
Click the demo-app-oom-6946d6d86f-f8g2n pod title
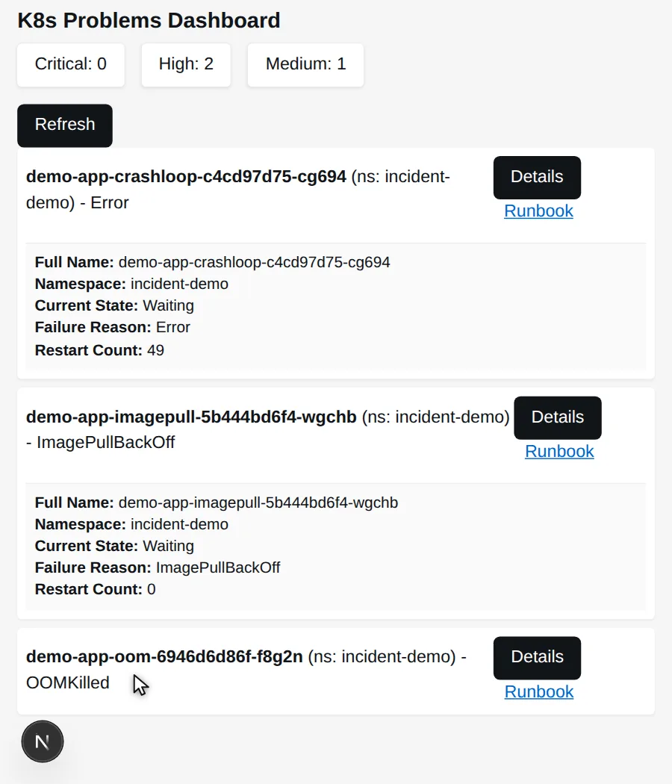click(164, 656)
